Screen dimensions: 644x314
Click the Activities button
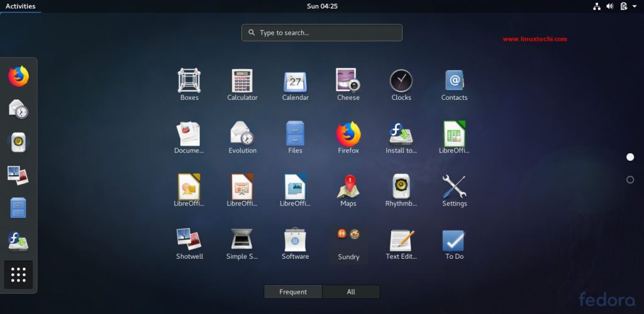click(21, 6)
